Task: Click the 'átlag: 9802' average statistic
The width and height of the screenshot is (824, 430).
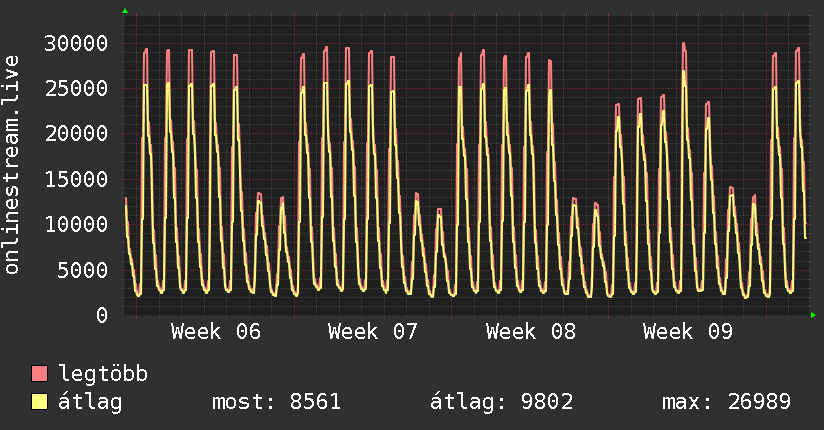Action: point(501,402)
